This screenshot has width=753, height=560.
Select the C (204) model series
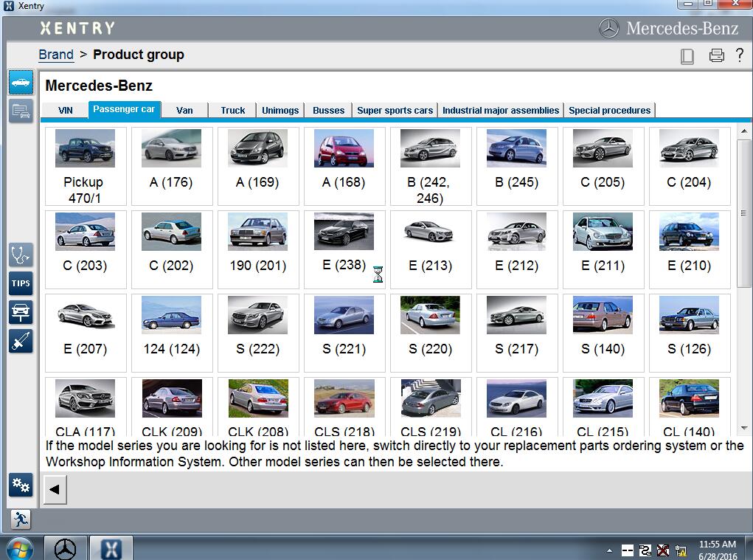click(690, 166)
